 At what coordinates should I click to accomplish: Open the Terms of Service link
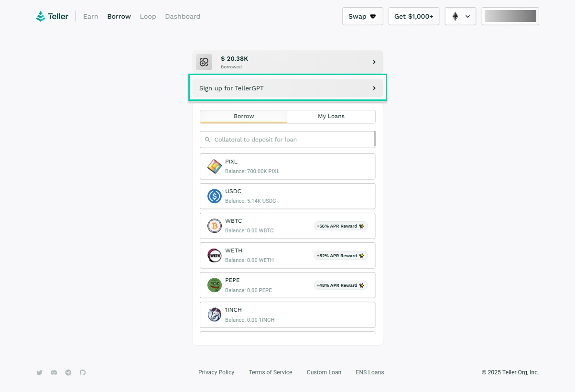pyautogui.click(x=271, y=372)
